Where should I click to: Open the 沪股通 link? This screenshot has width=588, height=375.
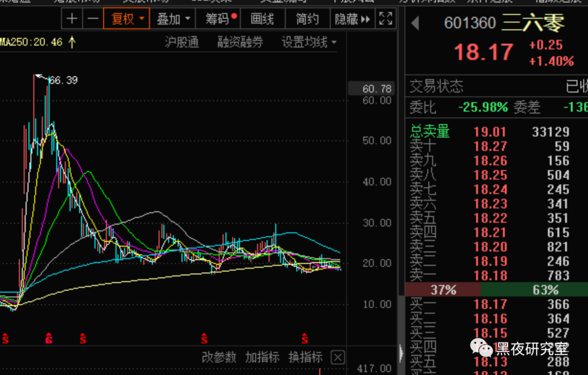point(182,43)
